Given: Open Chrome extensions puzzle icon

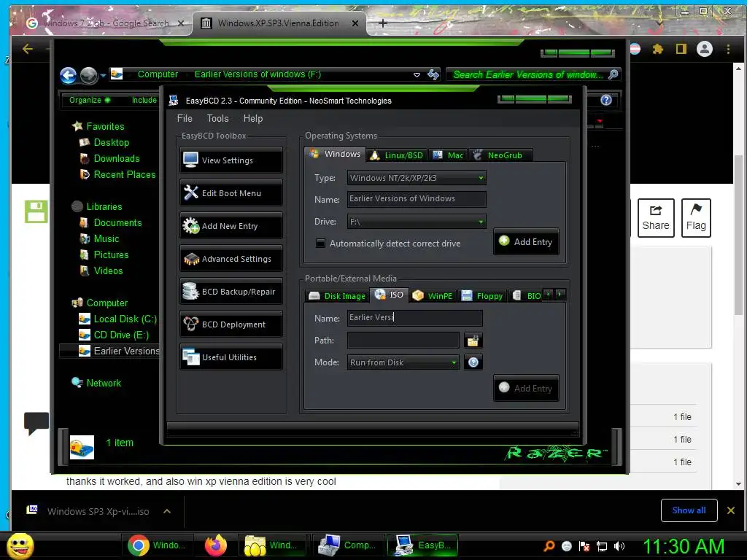Looking at the screenshot, I should 658,49.
